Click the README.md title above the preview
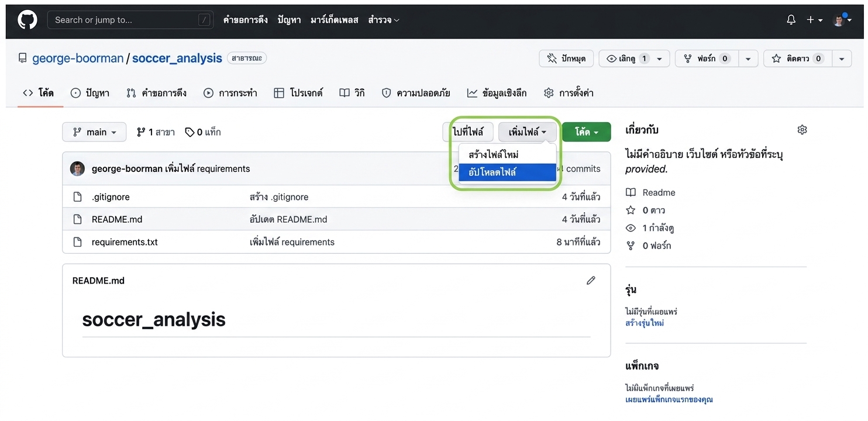The width and height of the screenshot is (868, 421). coord(98,281)
